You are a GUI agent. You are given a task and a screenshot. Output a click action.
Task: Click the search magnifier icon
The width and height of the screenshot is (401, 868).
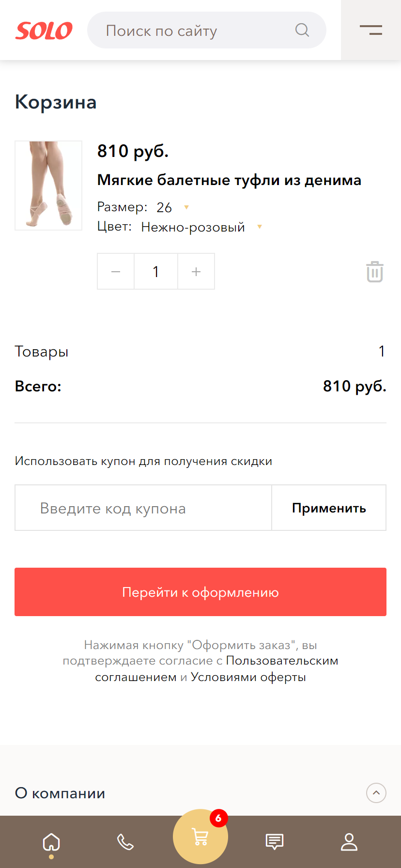click(302, 30)
